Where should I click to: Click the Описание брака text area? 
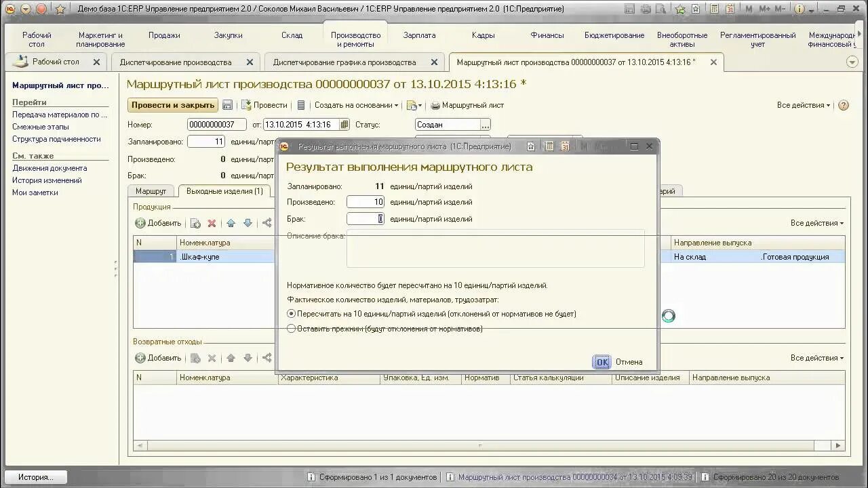495,249
